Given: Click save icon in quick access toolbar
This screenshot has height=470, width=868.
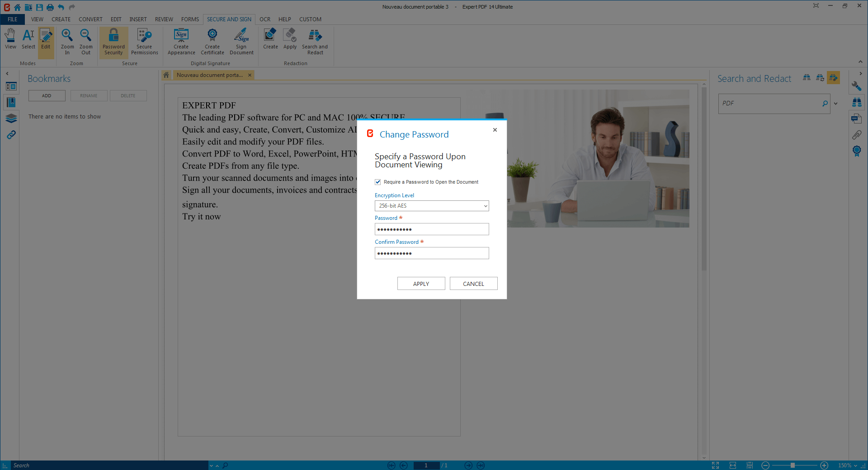Looking at the screenshot, I should pyautogui.click(x=39, y=7).
